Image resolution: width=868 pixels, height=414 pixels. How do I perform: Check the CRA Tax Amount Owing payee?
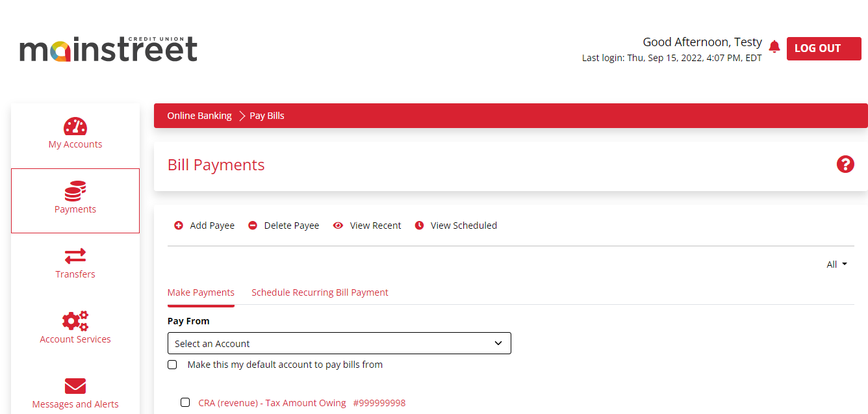click(x=185, y=402)
